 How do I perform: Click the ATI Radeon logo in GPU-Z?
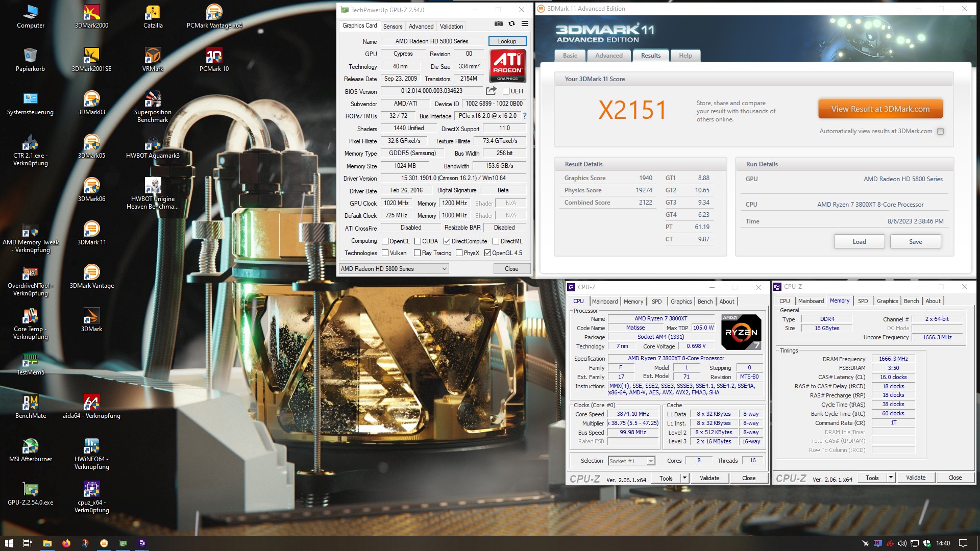click(x=507, y=66)
